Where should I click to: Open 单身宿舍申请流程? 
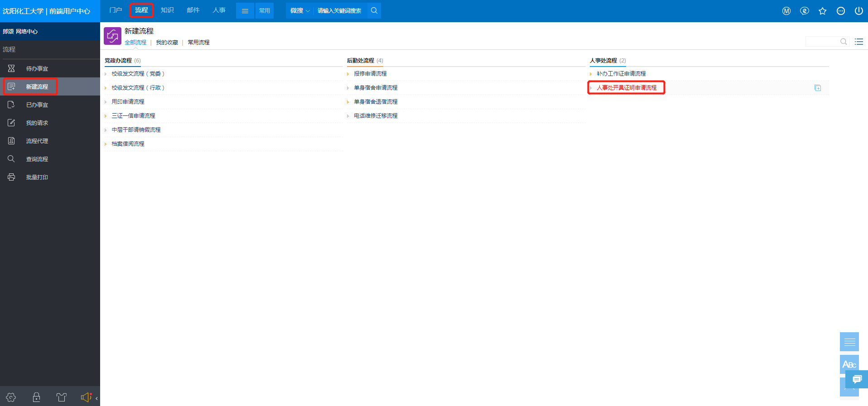[x=376, y=88]
